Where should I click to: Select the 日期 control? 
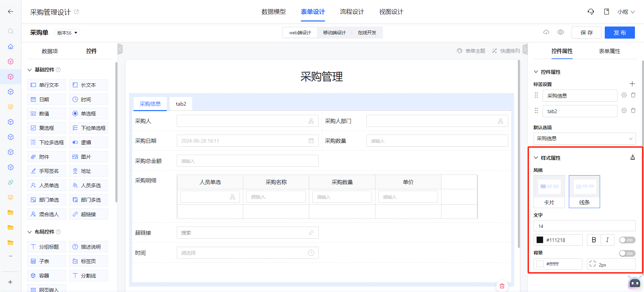tap(47, 99)
